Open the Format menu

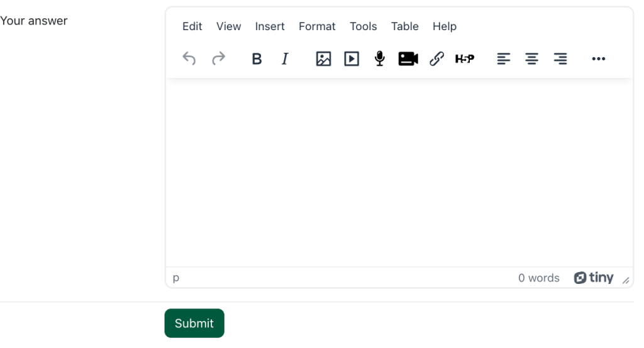(x=317, y=26)
